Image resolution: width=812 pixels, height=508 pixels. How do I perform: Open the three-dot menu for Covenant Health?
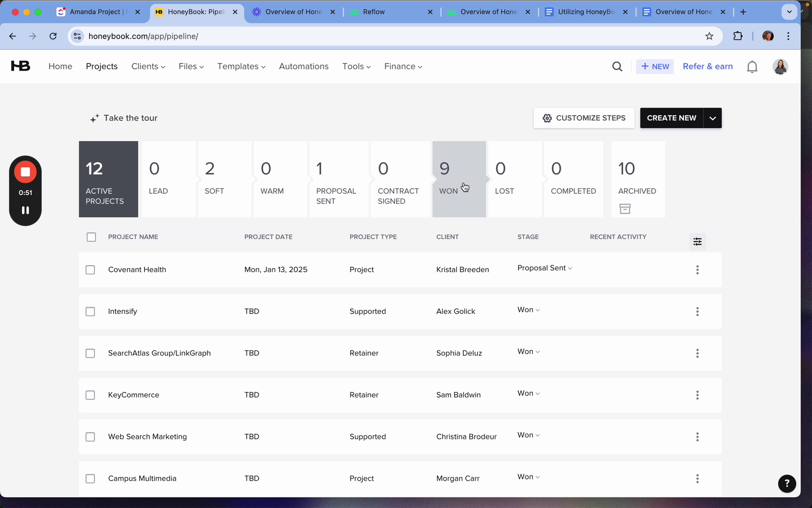tap(697, 270)
